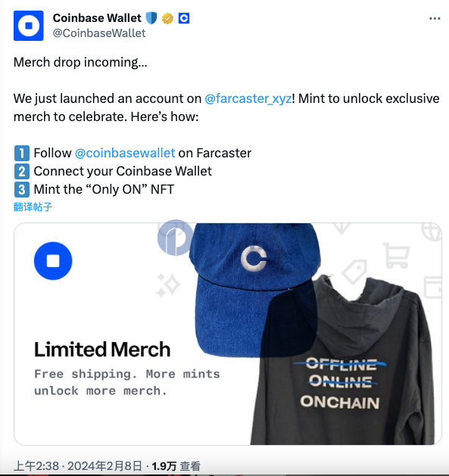Click the price tag watermark icon

pyautogui.click(x=354, y=272)
